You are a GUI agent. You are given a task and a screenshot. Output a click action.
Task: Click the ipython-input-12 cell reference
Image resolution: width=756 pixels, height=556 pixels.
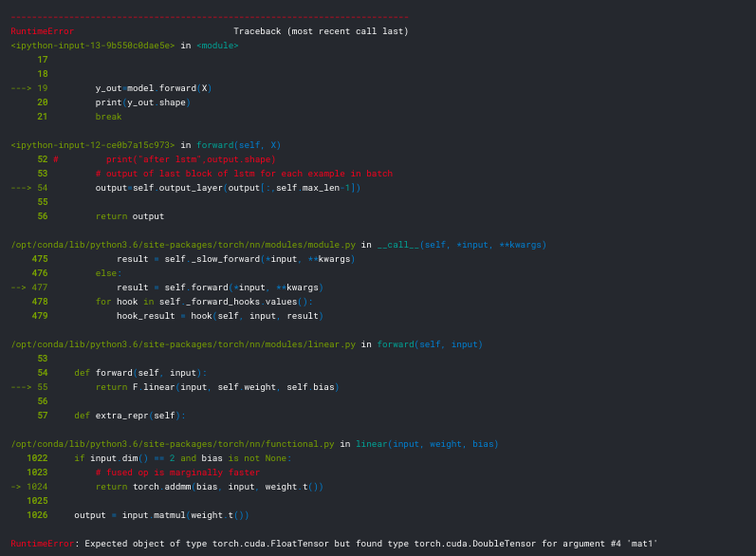93,145
